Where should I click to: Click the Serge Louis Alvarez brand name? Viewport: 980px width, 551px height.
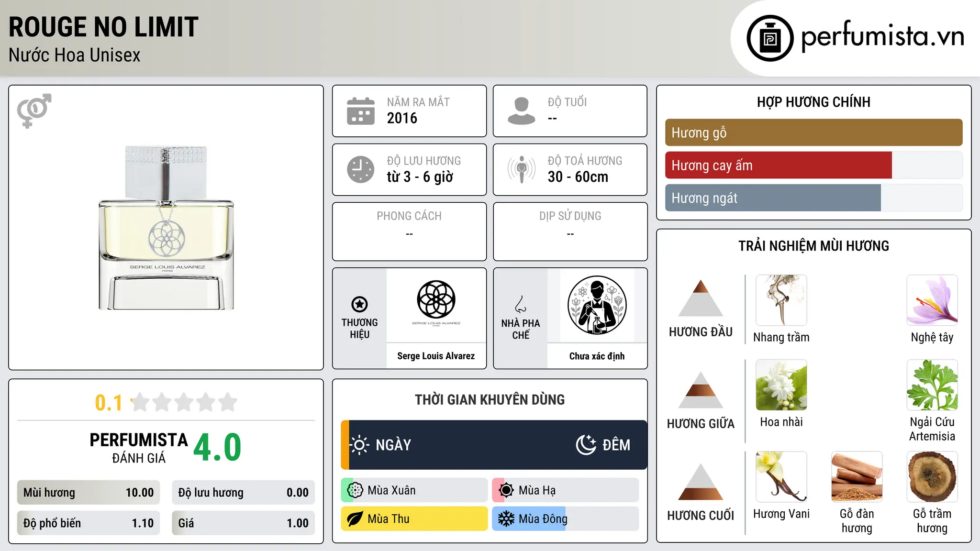436,356
